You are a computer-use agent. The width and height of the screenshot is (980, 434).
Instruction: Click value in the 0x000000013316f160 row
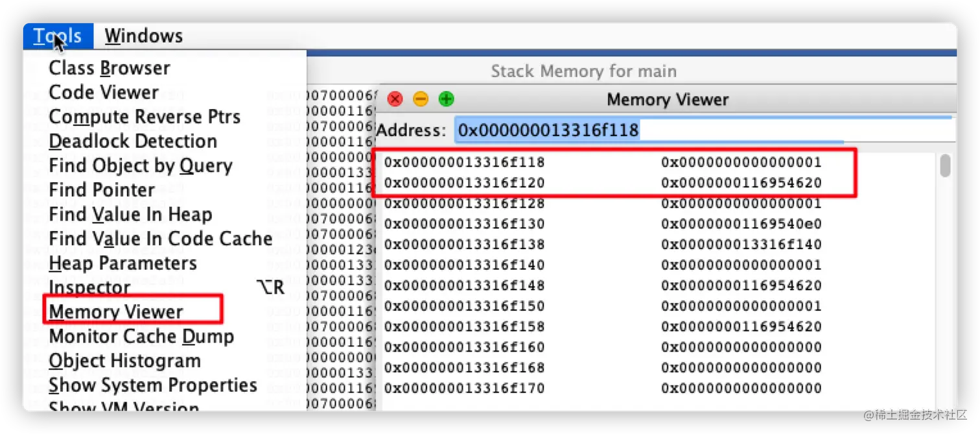coord(741,347)
